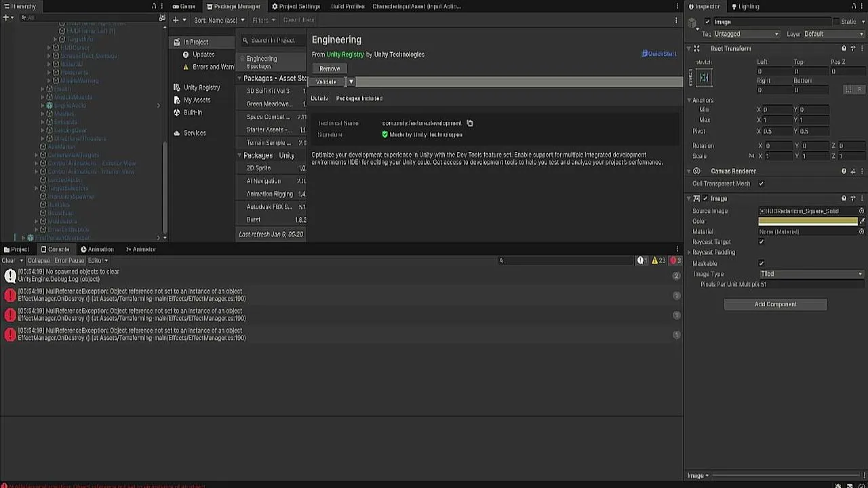Image resolution: width=868 pixels, height=488 pixels.
Task: Click the Hierarchy panel lock icon
Action: (153, 7)
